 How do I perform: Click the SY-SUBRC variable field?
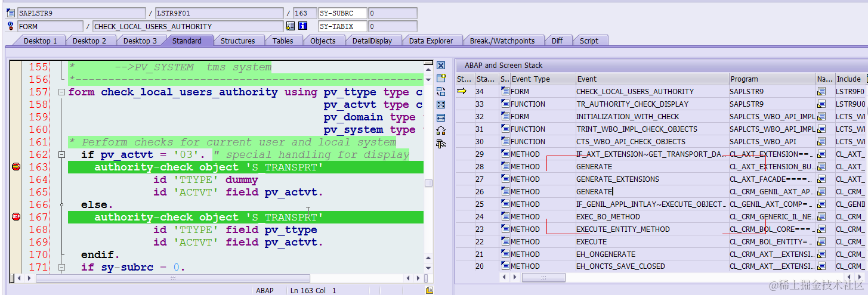(342, 13)
